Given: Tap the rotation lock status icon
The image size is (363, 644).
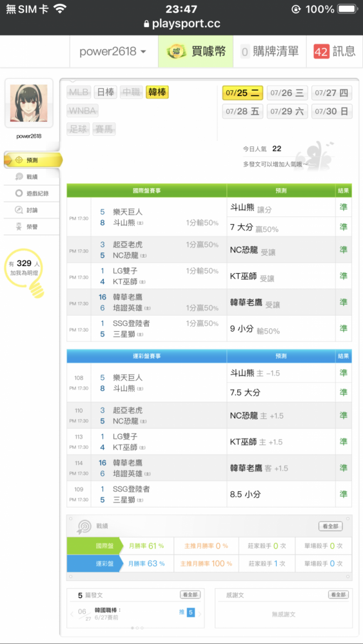Looking at the screenshot, I should (295, 8).
